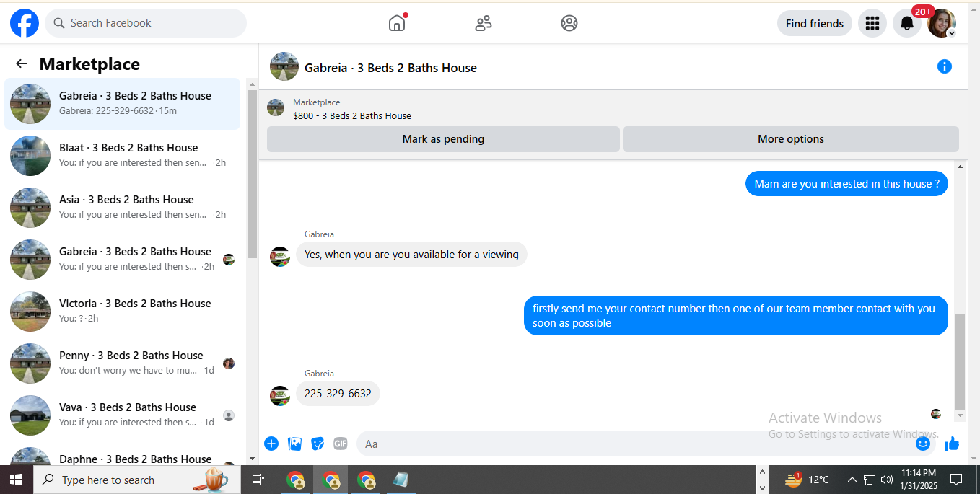Select the Gabreia conversation showing 225-329-6632
980x494 pixels.
123,104
